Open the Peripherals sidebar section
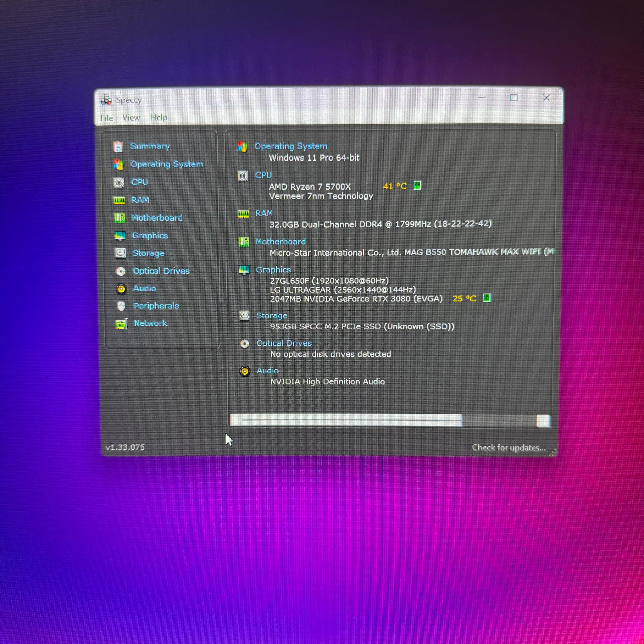 tap(156, 306)
